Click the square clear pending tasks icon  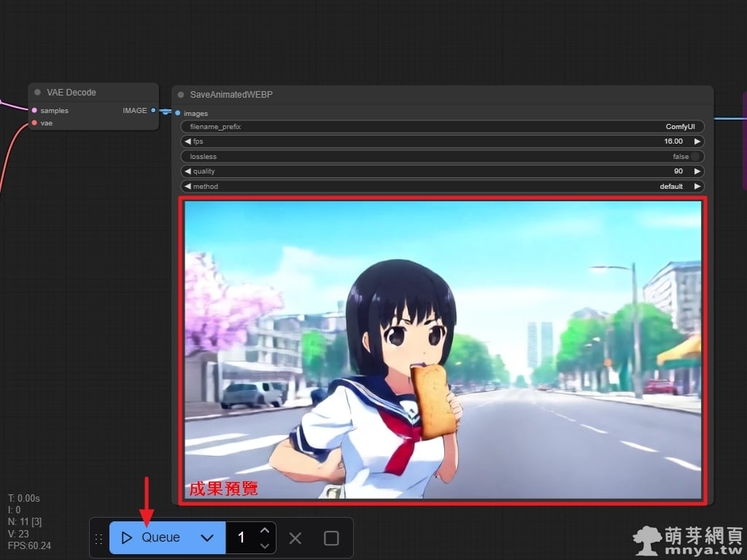pyautogui.click(x=331, y=538)
